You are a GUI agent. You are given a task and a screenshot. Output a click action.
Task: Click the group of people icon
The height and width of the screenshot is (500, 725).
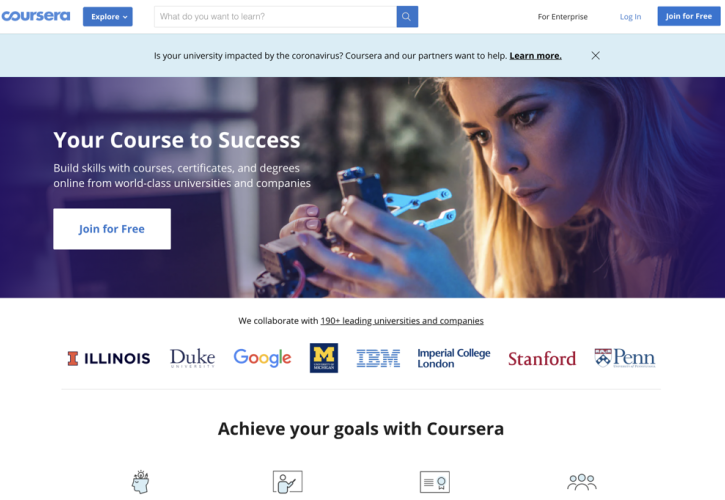(x=582, y=482)
